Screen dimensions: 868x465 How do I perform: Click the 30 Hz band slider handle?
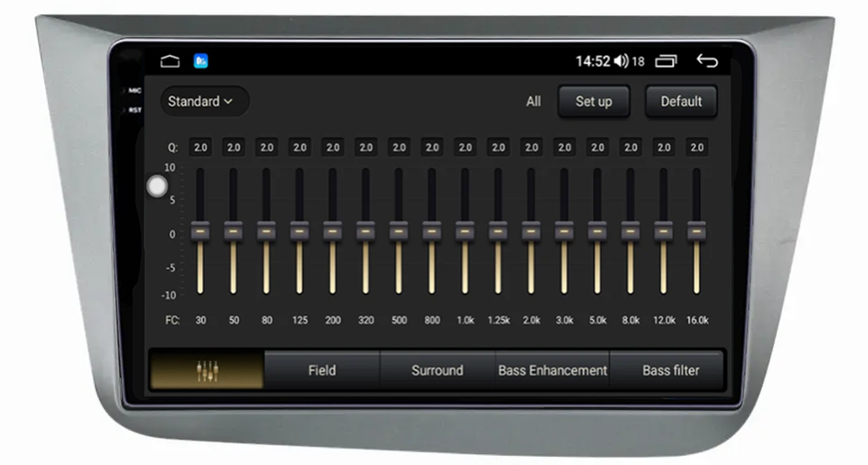(x=200, y=231)
